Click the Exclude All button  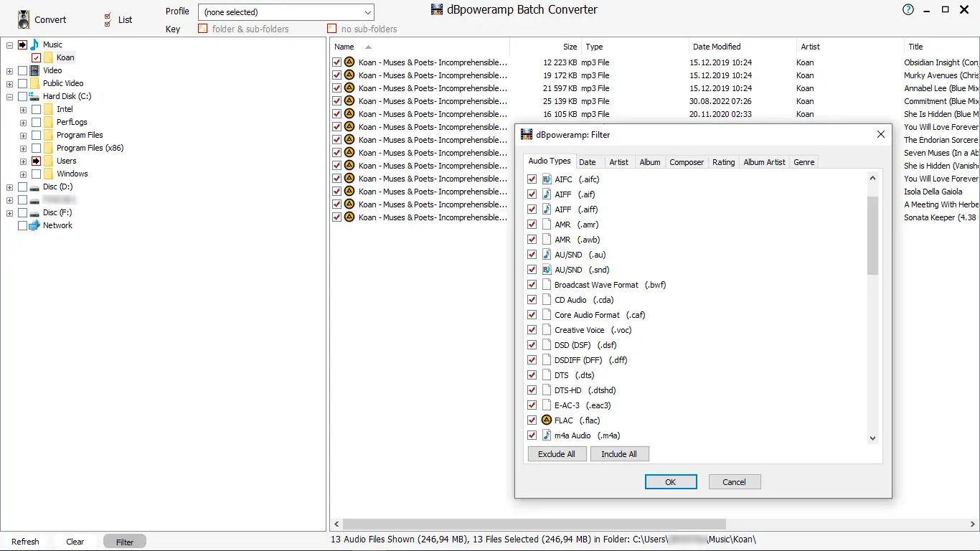click(x=557, y=454)
